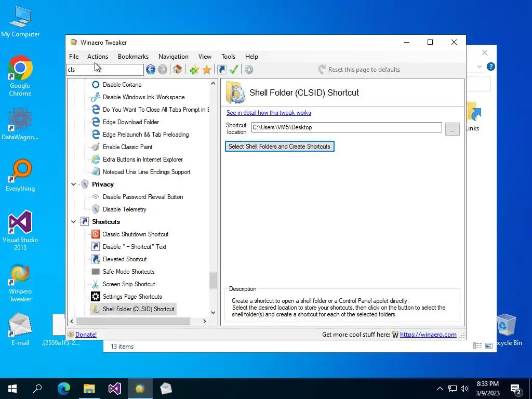Select Disable Password Reveal Button
The image size is (532, 399).
(x=143, y=197)
